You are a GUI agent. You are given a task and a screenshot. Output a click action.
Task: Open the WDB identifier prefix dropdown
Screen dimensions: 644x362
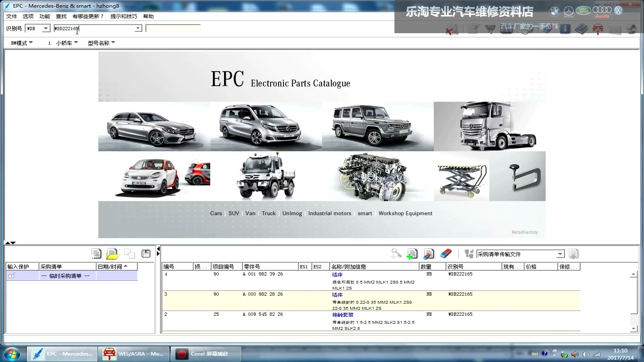(46, 28)
